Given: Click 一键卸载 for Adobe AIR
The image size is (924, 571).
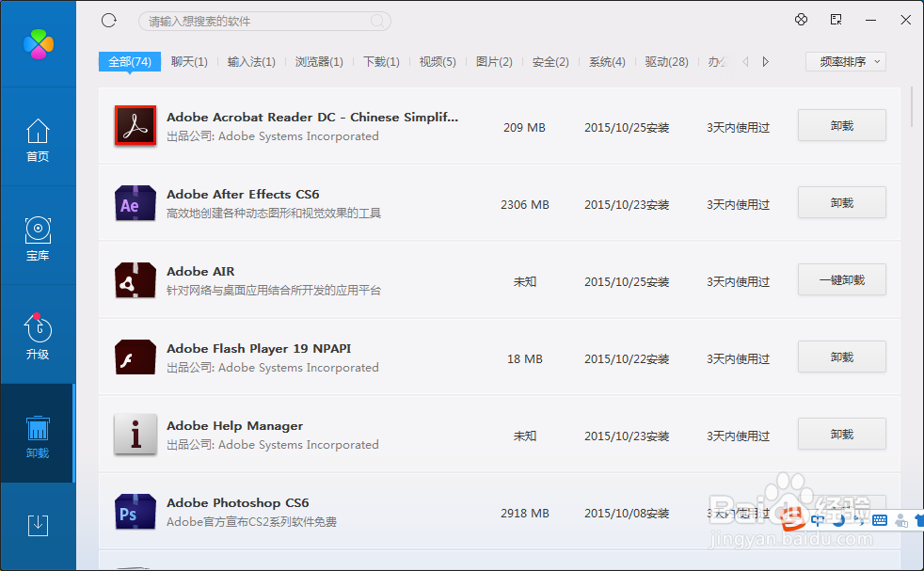Looking at the screenshot, I should [x=841, y=280].
